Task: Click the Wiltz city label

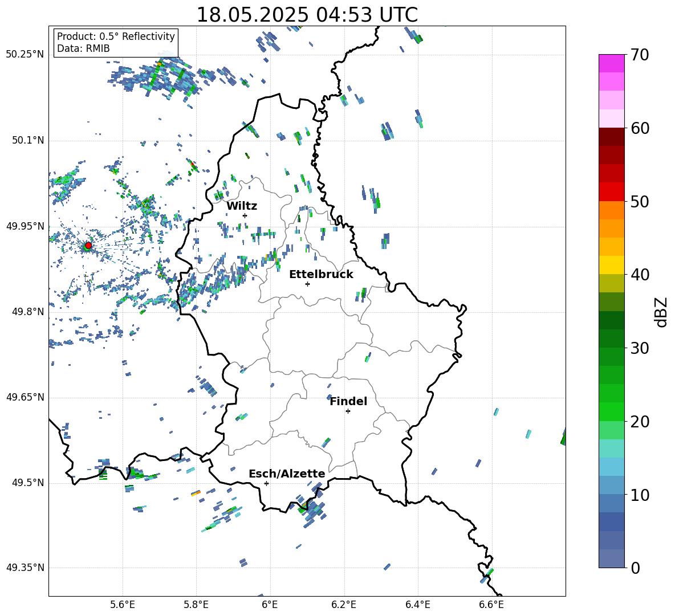Action: 242,206
